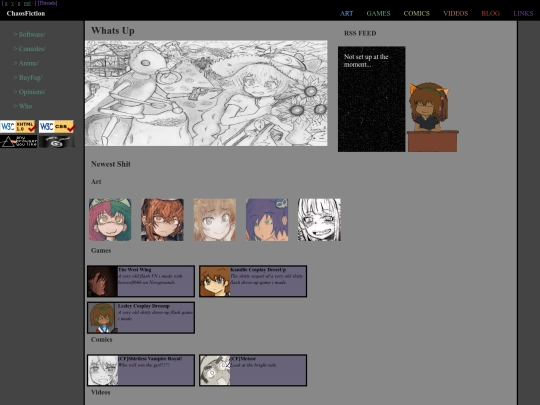
Task: Open the W3C CSS validation badge
Action: tap(57, 127)
